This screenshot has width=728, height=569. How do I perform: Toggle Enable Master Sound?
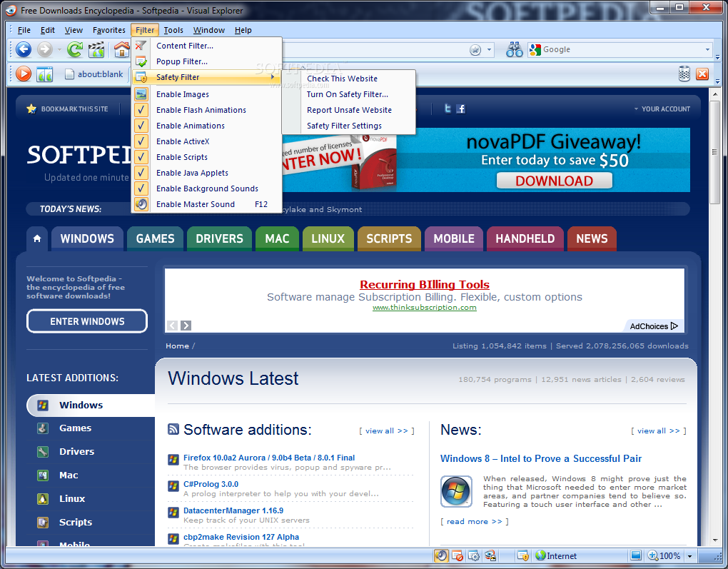(x=206, y=204)
